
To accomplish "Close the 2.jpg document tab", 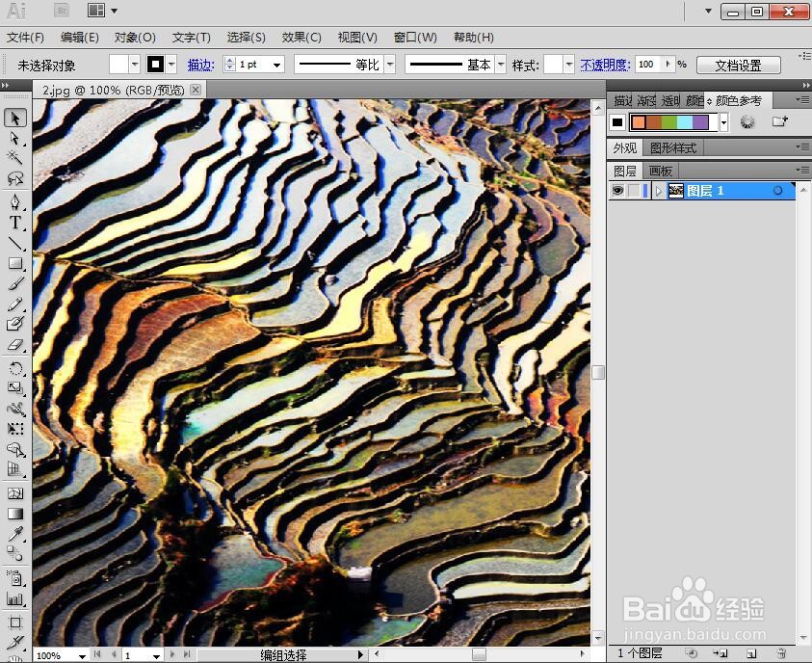I will pyautogui.click(x=196, y=90).
